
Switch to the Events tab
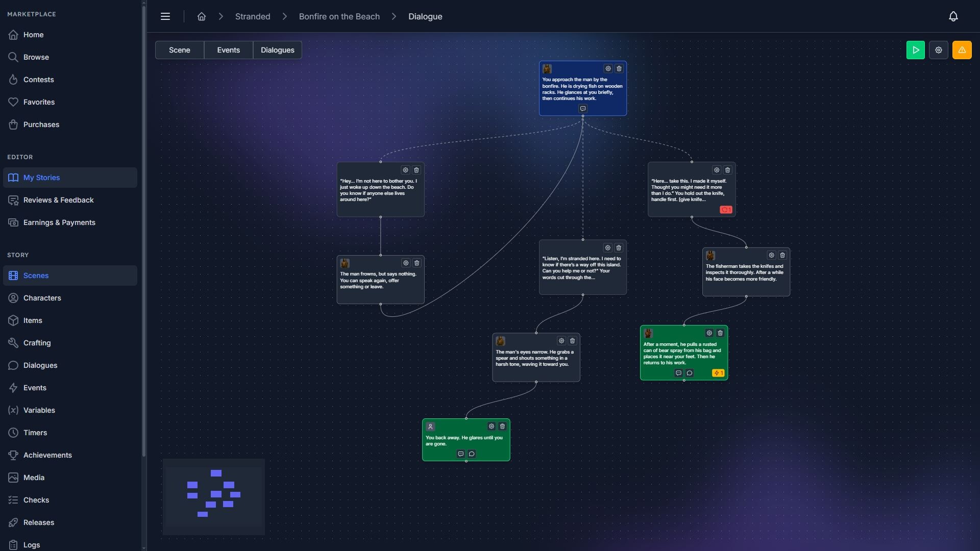point(228,49)
